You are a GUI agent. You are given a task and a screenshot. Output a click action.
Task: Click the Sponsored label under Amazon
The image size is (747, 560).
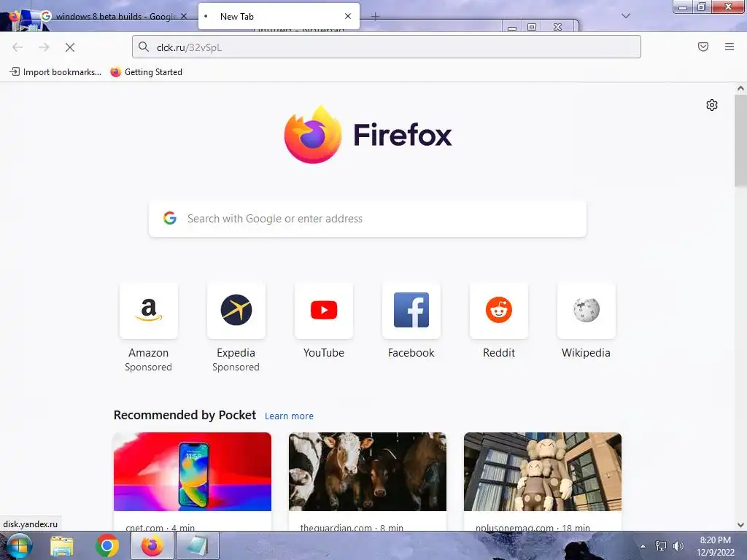coord(149,367)
